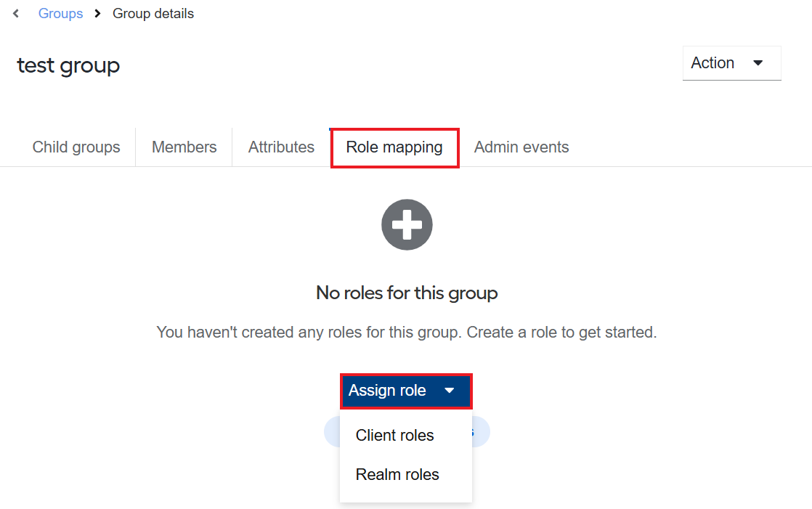Click the partially hidden light-blue pill button
This screenshot has width=812, height=509.
pyautogui.click(x=481, y=432)
